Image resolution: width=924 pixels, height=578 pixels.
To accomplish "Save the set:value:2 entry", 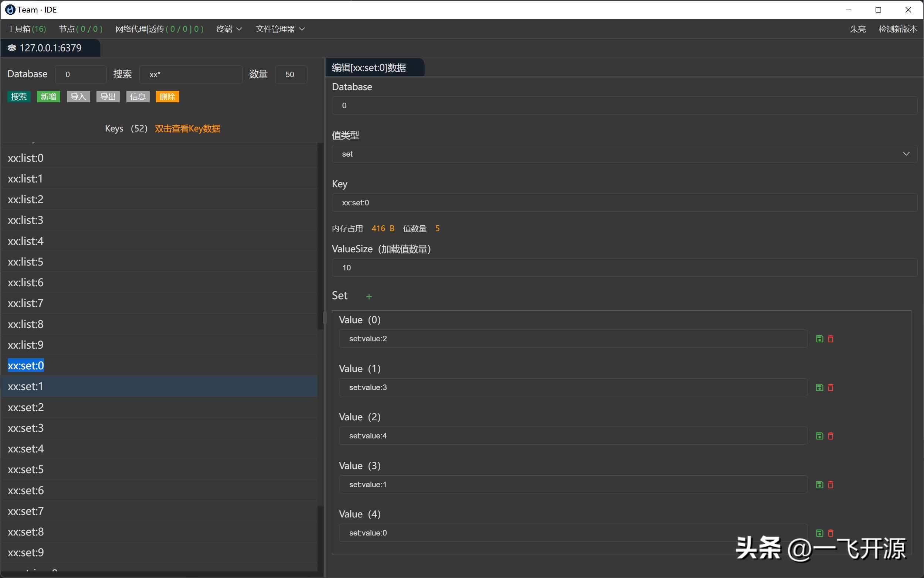I will point(819,339).
